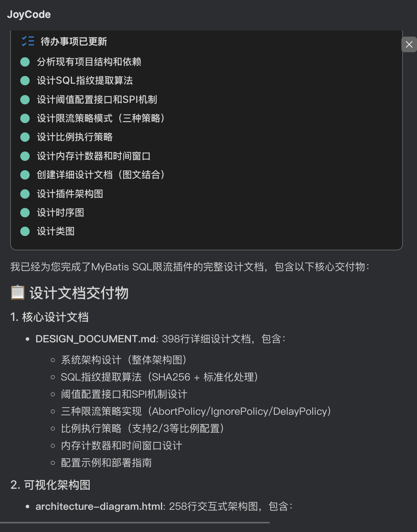Click the horizontal scrollbar at the bottom
Image resolution: width=417 pixels, height=532 pixels.
[134, 523]
